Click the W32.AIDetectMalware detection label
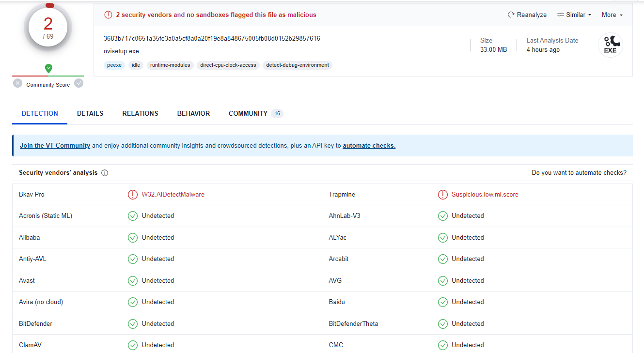 (x=173, y=195)
